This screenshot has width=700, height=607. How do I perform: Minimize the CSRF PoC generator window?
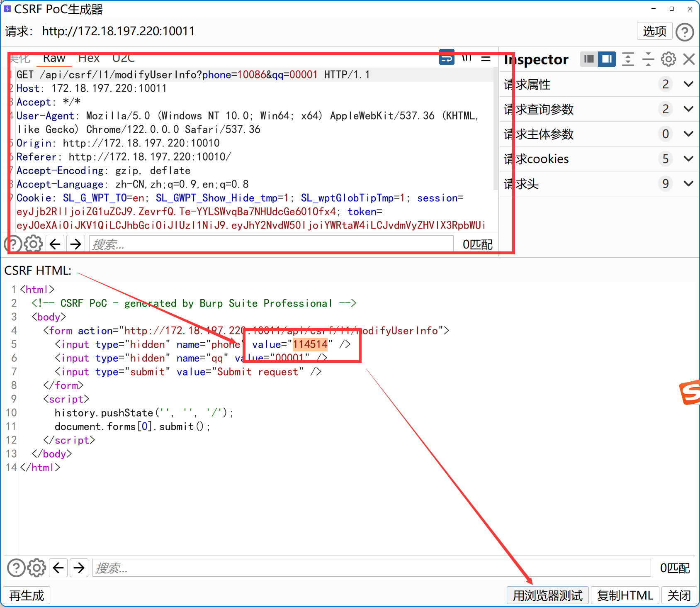point(654,9)
